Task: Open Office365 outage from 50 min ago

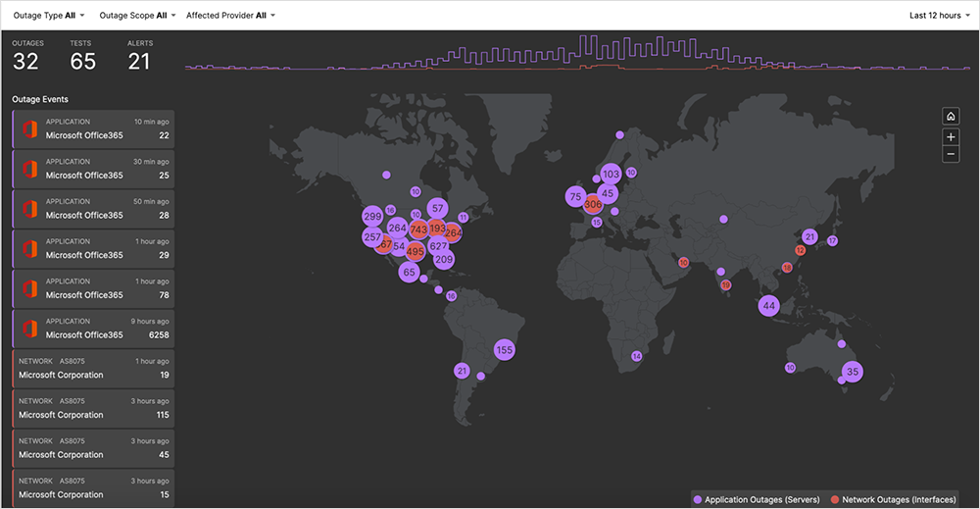Action: (x=93, y=209)
